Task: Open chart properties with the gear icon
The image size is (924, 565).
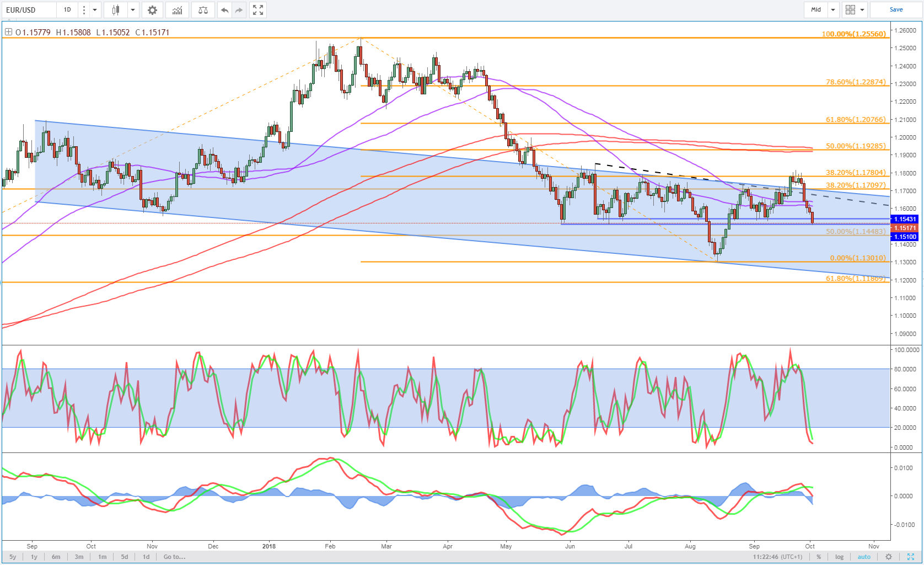Action: pos(152,10)
